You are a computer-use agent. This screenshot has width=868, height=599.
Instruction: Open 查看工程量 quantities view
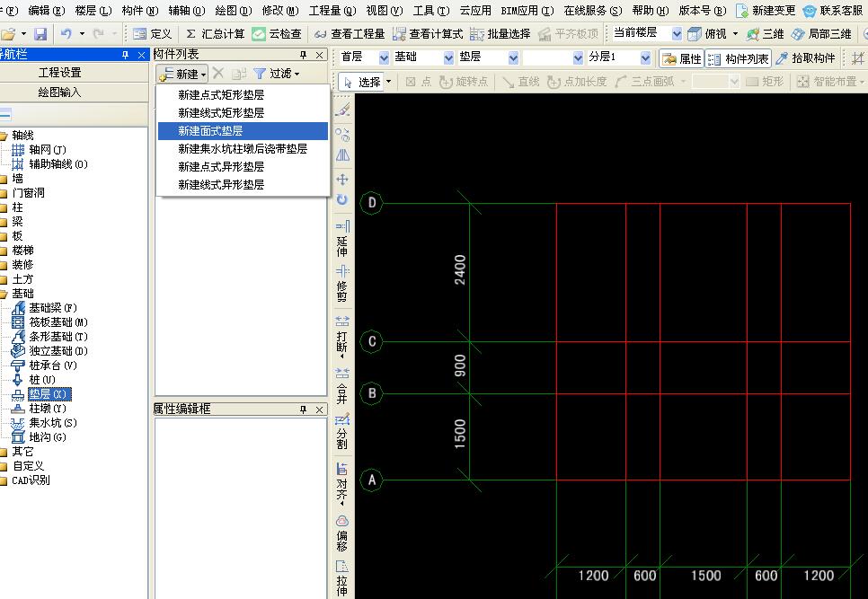pos(349,34)
